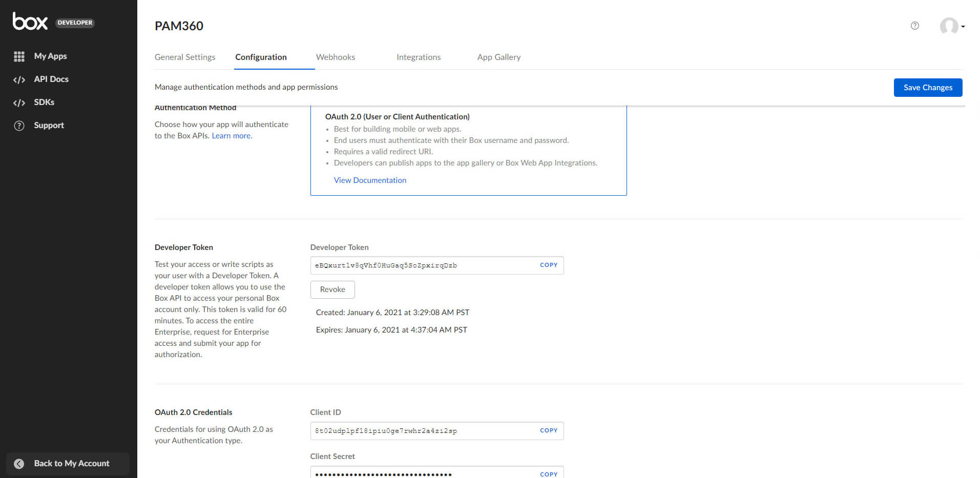
Task: Switch to General Settings tab
Action: 185,57
